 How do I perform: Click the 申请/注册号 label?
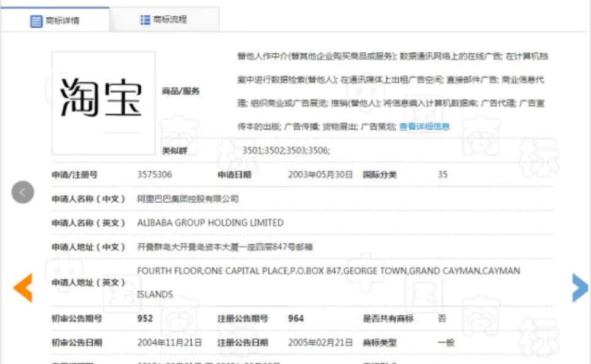click(74, 175)
